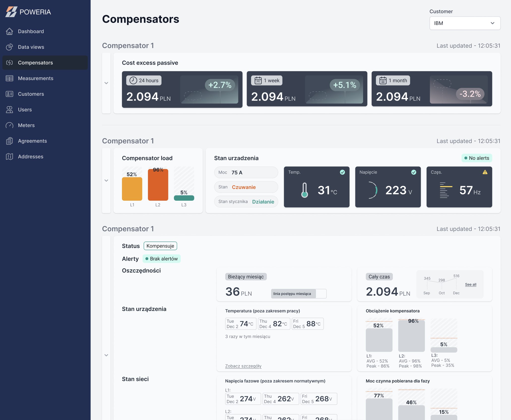Toggle the No alerts status badge
Viewport: 511px width, 420px height.
pyautogui.click(x=477, y=158)
